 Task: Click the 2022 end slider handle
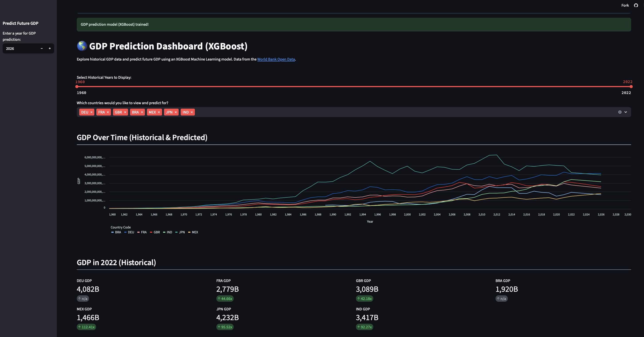click(x=631, y=87)
